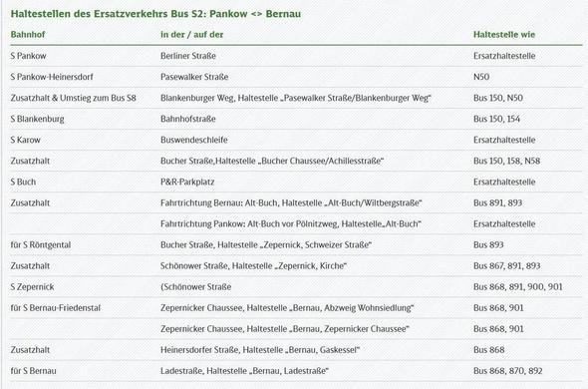
Task: Click 'Zusatzhalt & Umstieg zum Bus S8' text
Action: click(x=73, y=98)
